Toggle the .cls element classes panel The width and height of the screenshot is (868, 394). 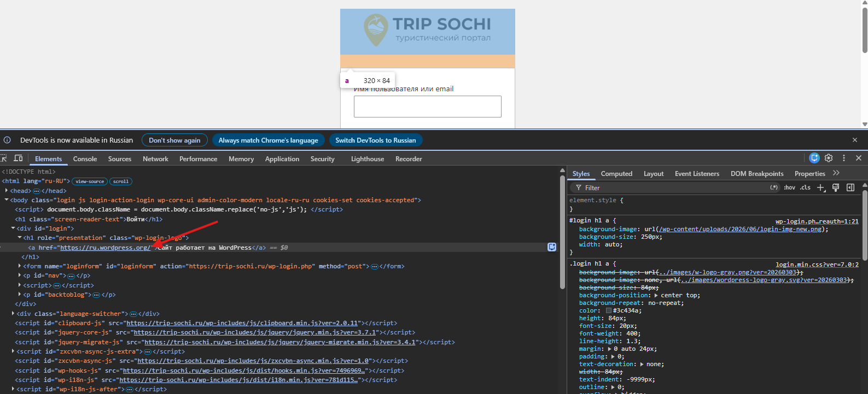[x=805, y=187]
